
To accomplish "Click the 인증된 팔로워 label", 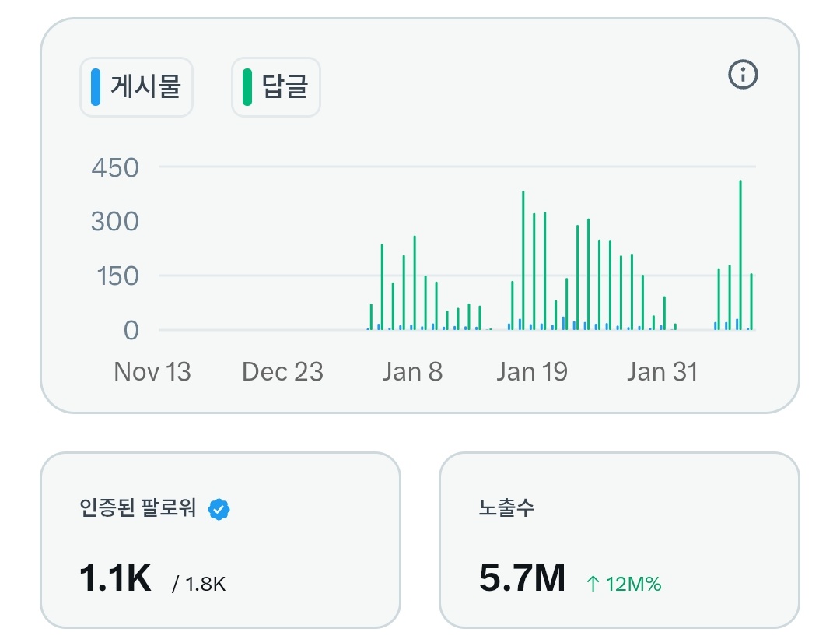I will point(138,507).
